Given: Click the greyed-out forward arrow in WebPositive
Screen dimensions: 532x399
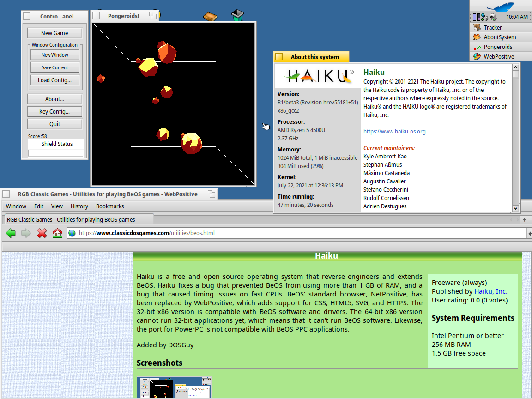Looking at the screenshot, I should 26,233.
